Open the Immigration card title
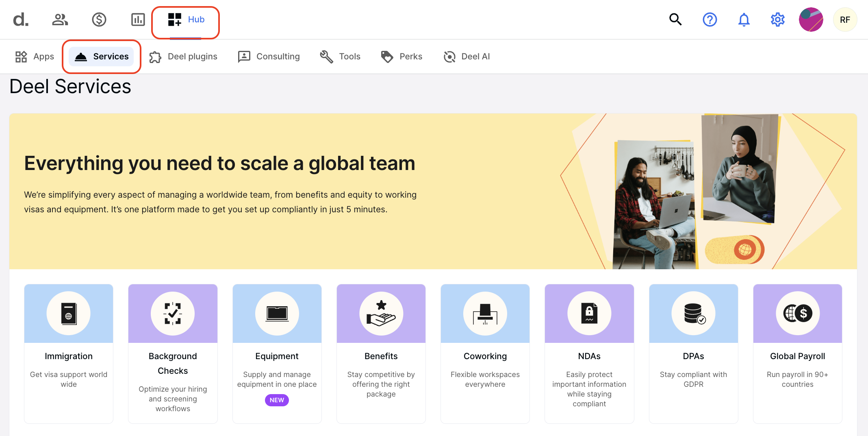 tap(69, 356)
